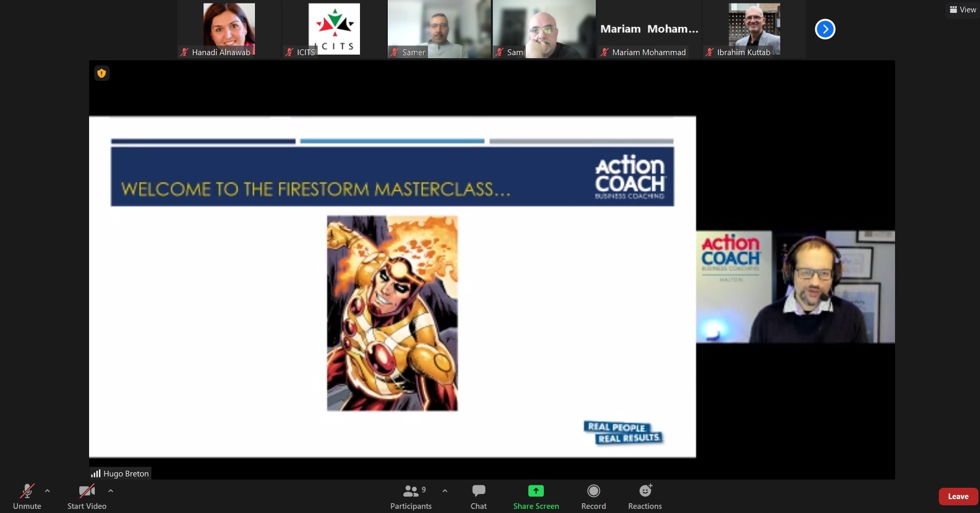
Task: Click Hanadi Alnawab's video thumbnail
Action: (x=229, y=29)
